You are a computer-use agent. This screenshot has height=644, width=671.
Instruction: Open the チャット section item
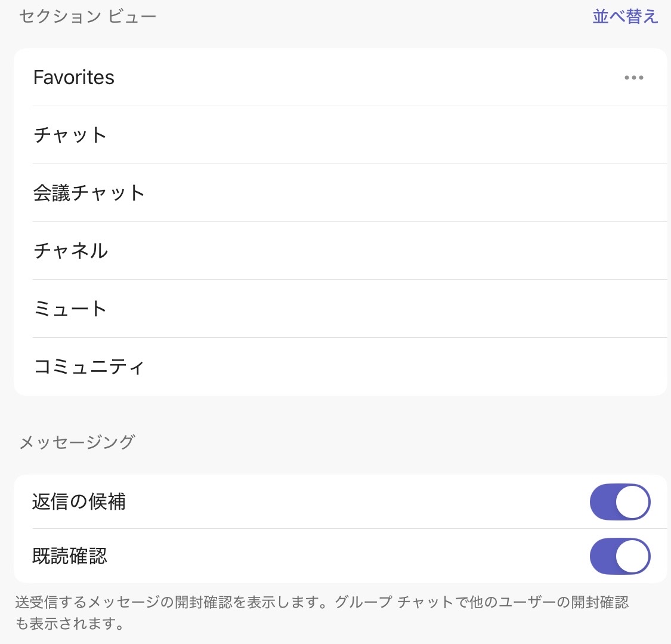(x=341, y=135)
